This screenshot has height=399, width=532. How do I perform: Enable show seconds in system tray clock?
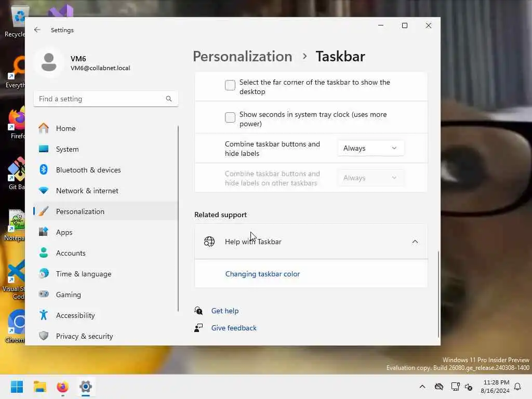tap(230, 117)
